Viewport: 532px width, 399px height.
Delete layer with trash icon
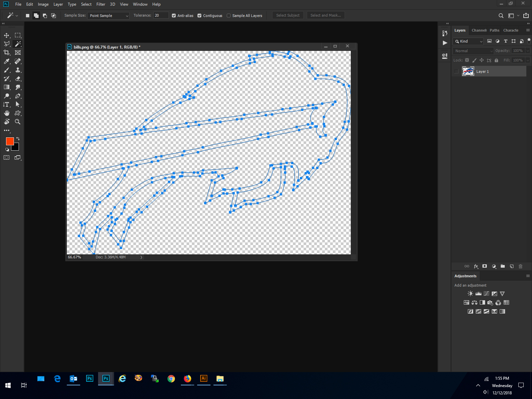[521, 266]
